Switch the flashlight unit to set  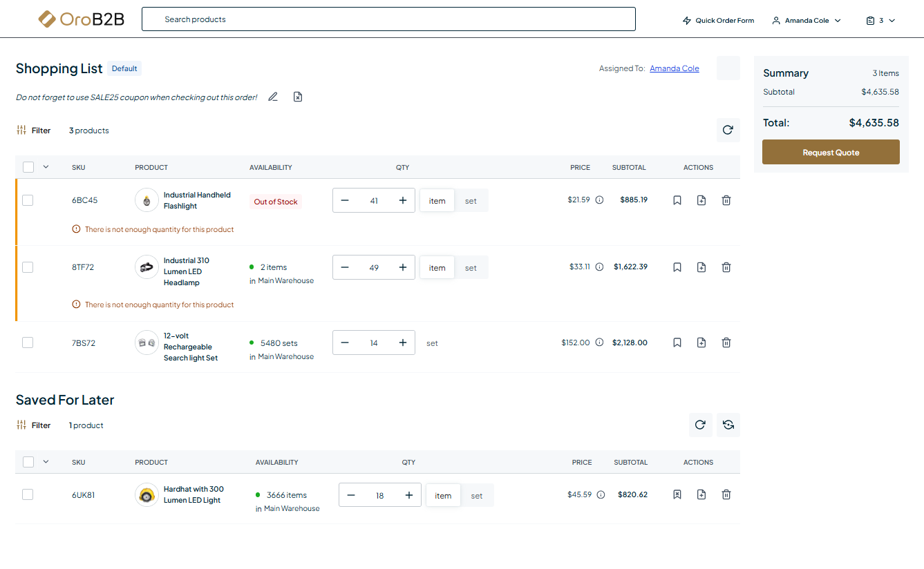(x=471, y=201)
